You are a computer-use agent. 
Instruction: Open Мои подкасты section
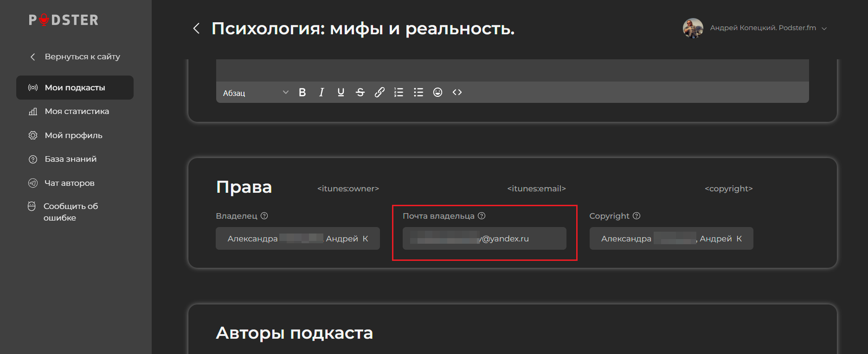click(x=75, y=88)
